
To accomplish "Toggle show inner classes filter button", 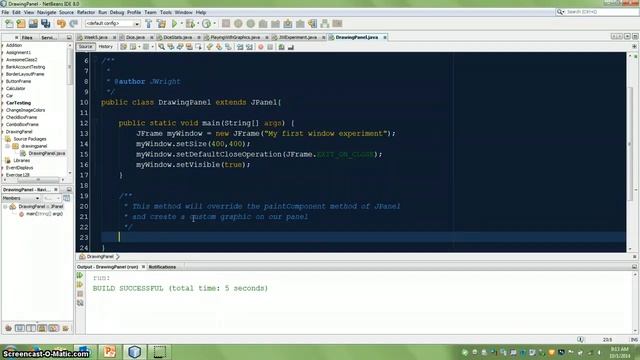I will tap(53, 328).
